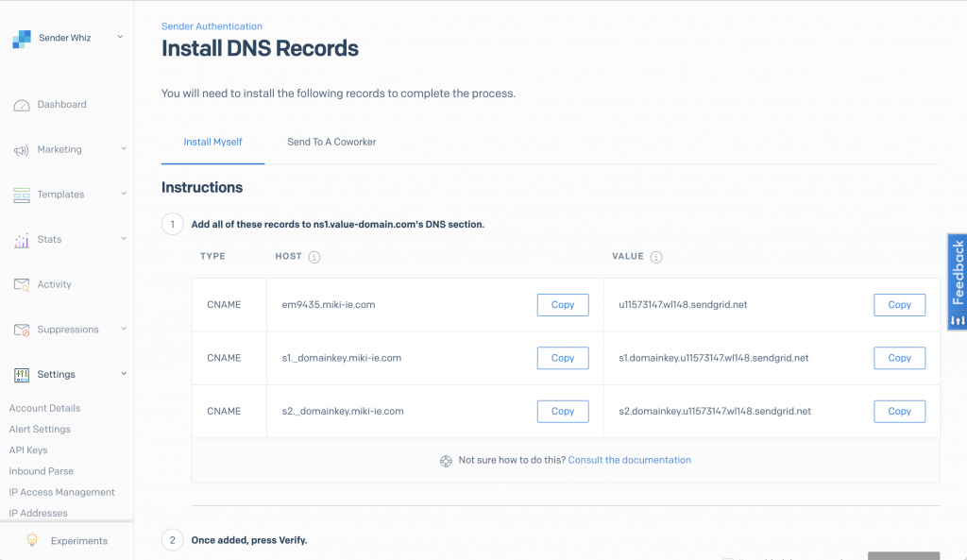This screenshot has height=560, width=967.
Task: Click the Stats chart icon
Action: 22,240
